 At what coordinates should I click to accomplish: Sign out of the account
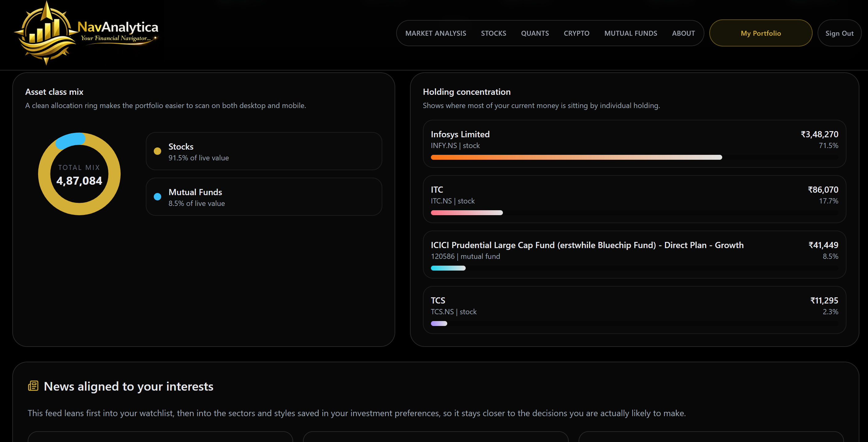839,33
